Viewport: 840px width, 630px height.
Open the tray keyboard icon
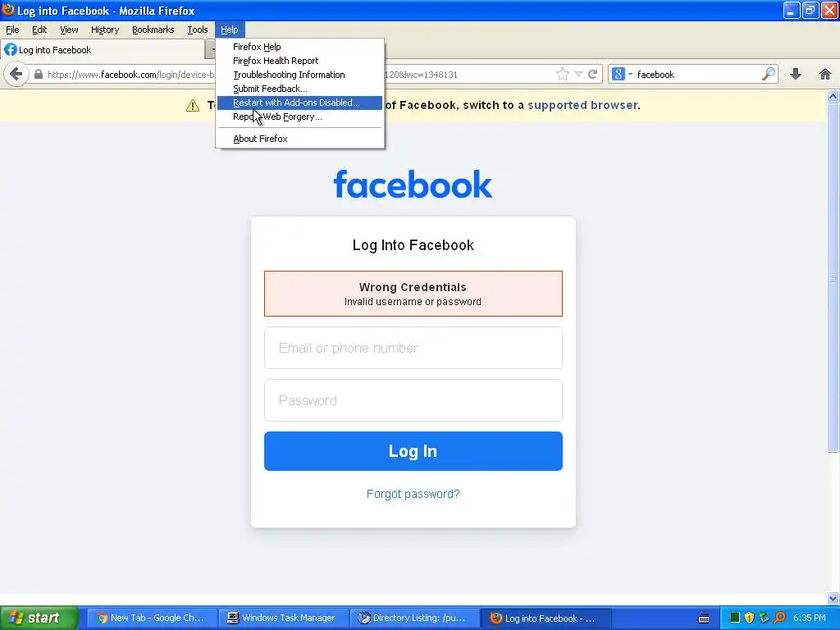pos(704,619)
